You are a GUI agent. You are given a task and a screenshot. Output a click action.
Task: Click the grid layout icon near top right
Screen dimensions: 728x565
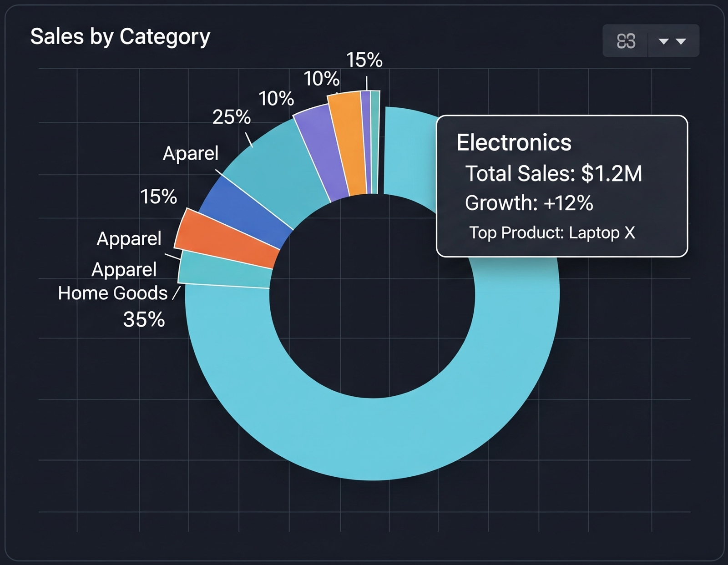[x=627, y=41]
